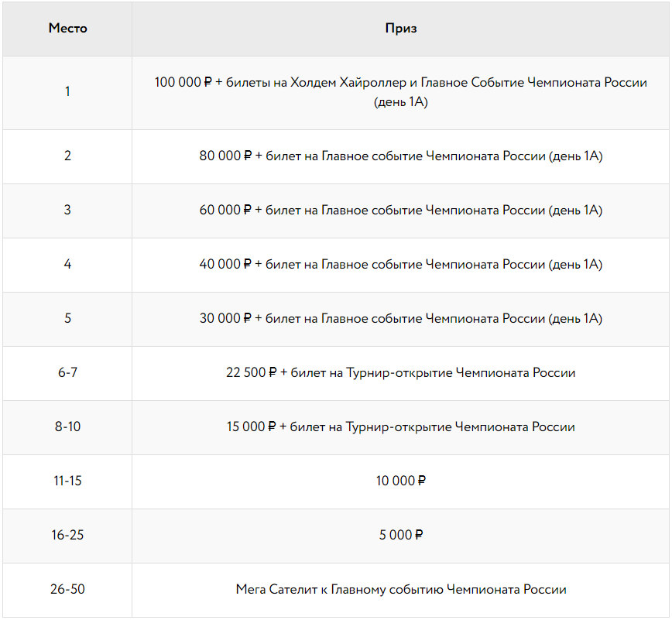Click the 30 000 ₽ prize cell

(x=401, y=318)
